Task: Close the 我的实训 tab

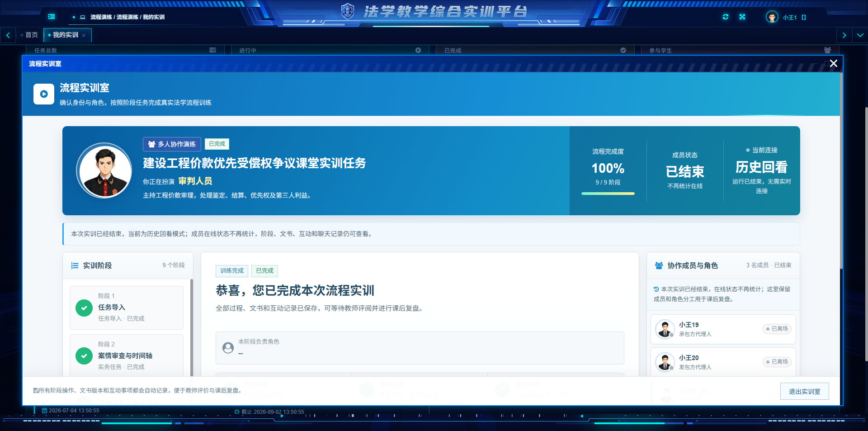Action: click(x=84, y=35)
